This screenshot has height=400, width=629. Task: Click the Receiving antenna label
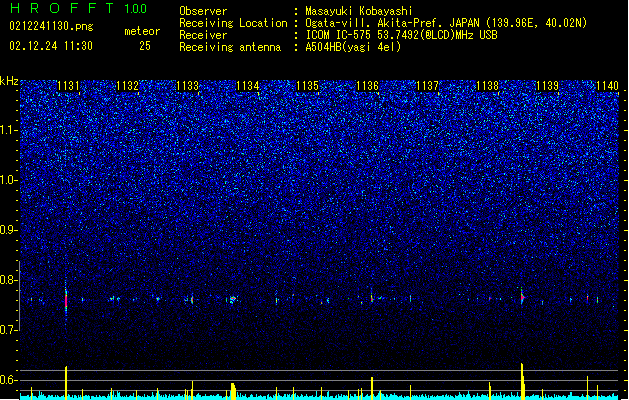coord(230,47)
